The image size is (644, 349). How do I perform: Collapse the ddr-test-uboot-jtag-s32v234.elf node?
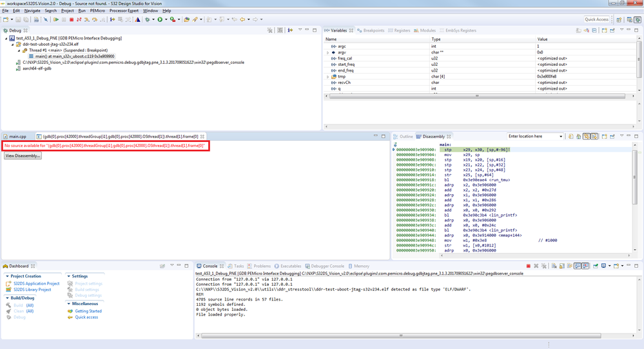click(x=13, y=45)
